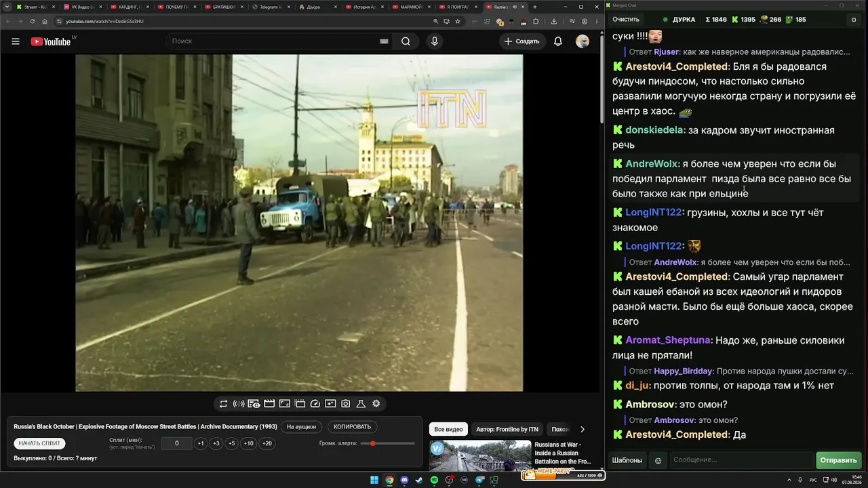The width and height of the screenshot is (868, 488).
Task: Open the gear settings in player toolbar
Action: (376, 404)
